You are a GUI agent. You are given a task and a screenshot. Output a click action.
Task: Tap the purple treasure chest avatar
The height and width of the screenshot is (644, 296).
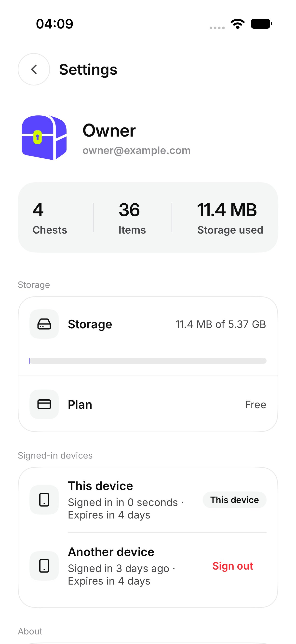[44, 138]
